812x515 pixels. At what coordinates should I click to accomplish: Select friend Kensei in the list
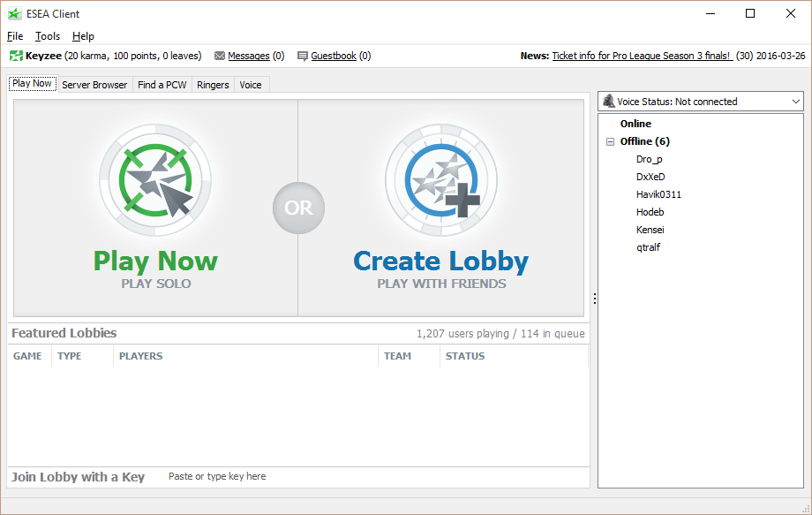coord(650,230)
